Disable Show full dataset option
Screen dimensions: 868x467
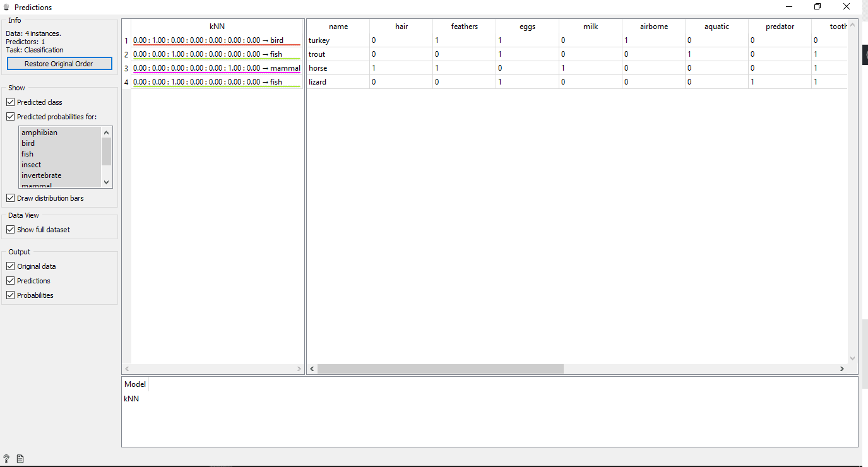(11, 230)
